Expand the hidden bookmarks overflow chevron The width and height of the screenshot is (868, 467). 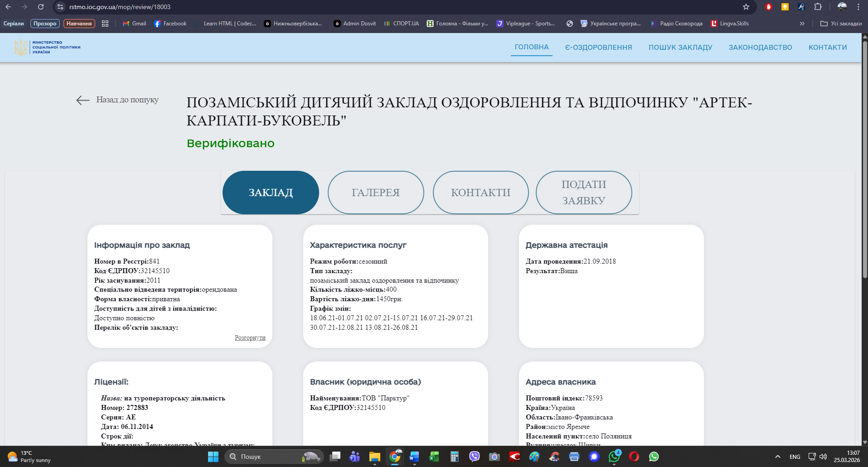point(802,24)
